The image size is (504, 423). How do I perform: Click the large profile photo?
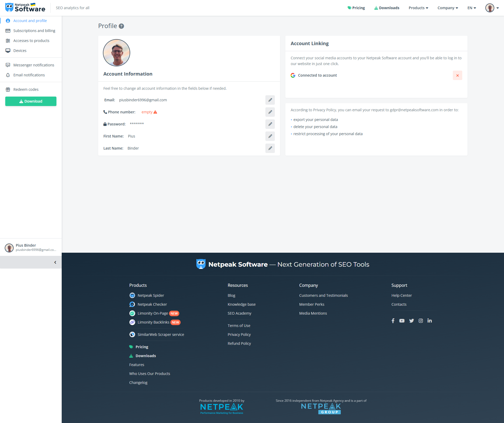point(117,53)
